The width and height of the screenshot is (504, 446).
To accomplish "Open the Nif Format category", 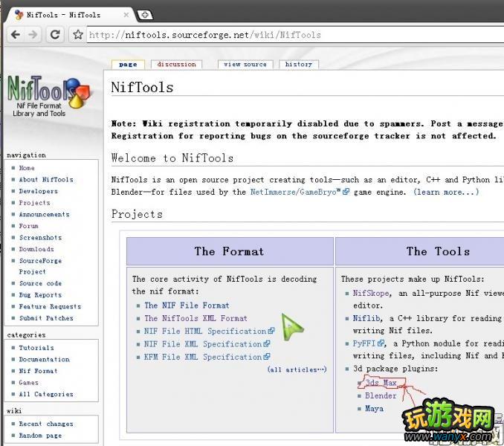I will tap(38, 371).
